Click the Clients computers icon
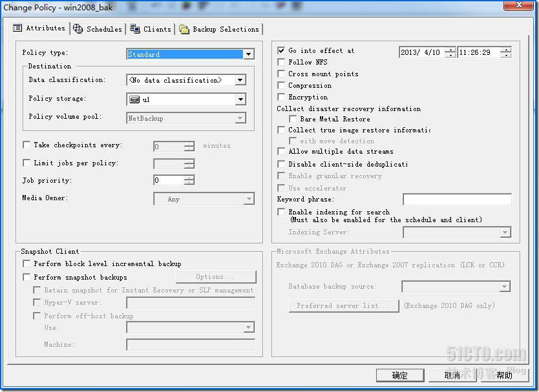 coord(134,29)
